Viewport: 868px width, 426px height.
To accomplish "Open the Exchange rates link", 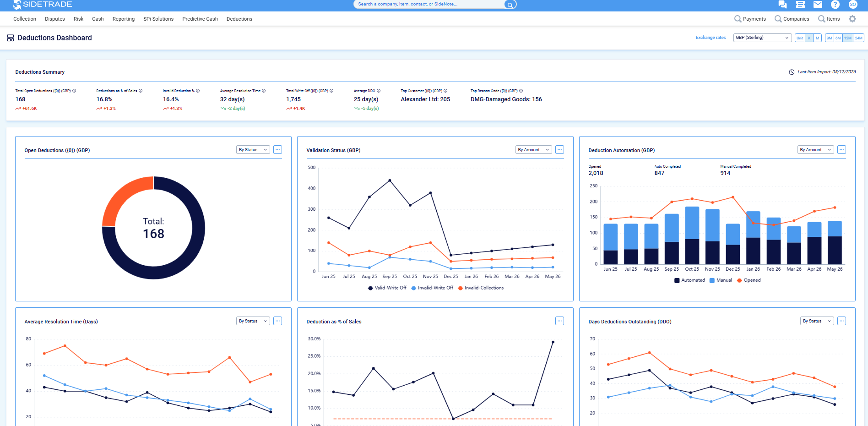I will (711, 38).
